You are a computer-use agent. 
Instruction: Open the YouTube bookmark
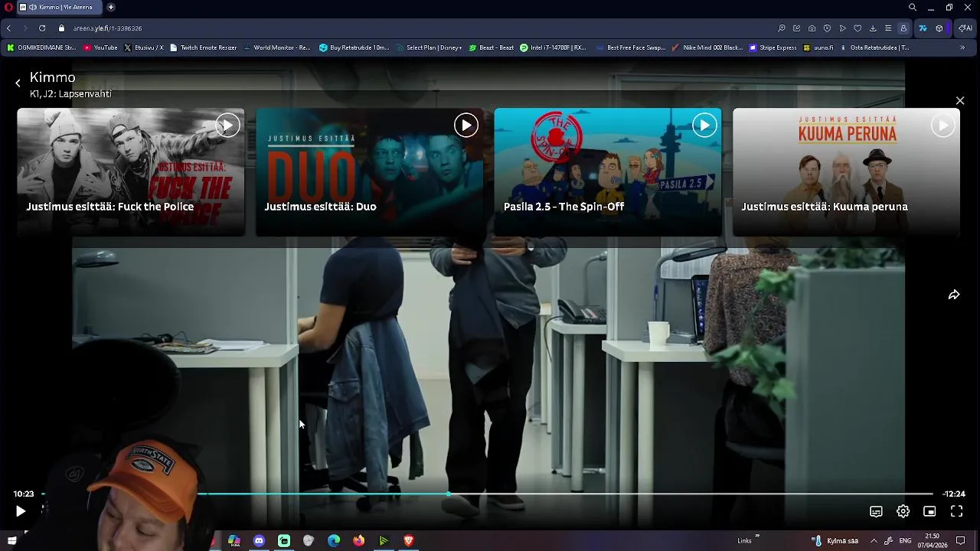point(100,47)
